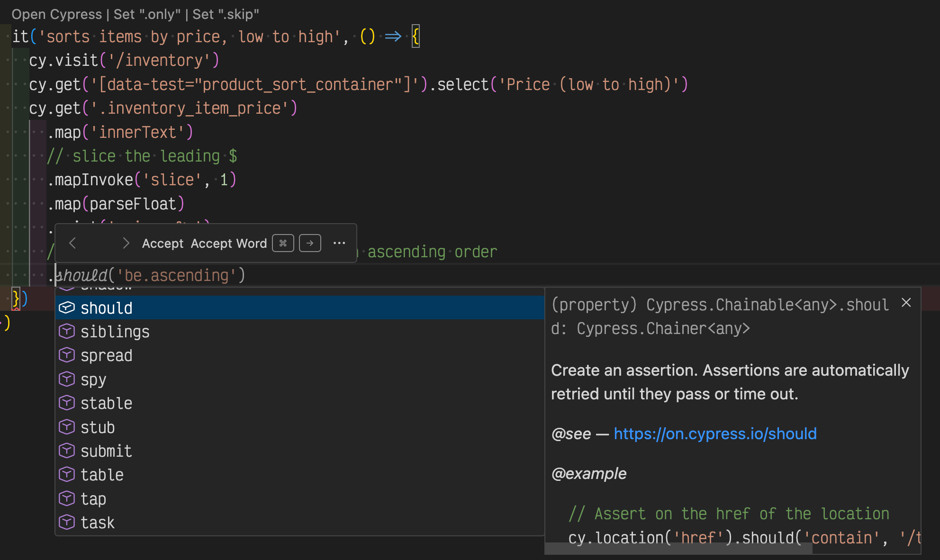Click Accept Word in suggestion toolbar

point(229,244)
